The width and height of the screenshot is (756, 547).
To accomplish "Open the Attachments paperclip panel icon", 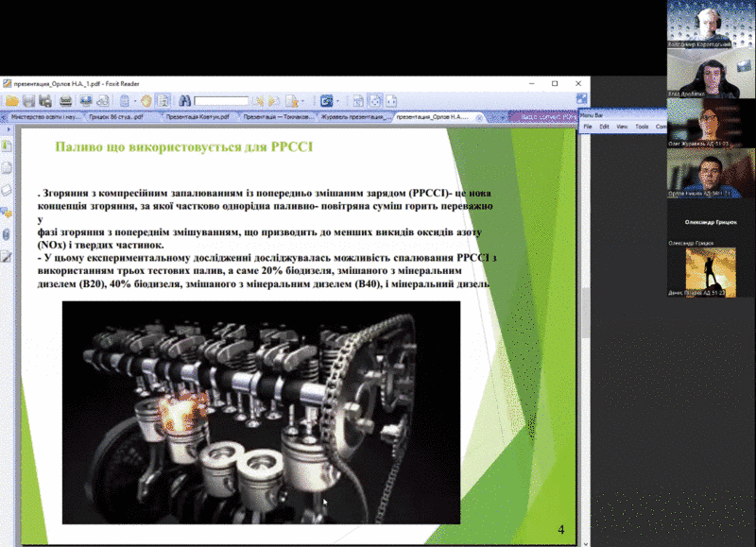I will pyautogui.click(x=7, y=234).
